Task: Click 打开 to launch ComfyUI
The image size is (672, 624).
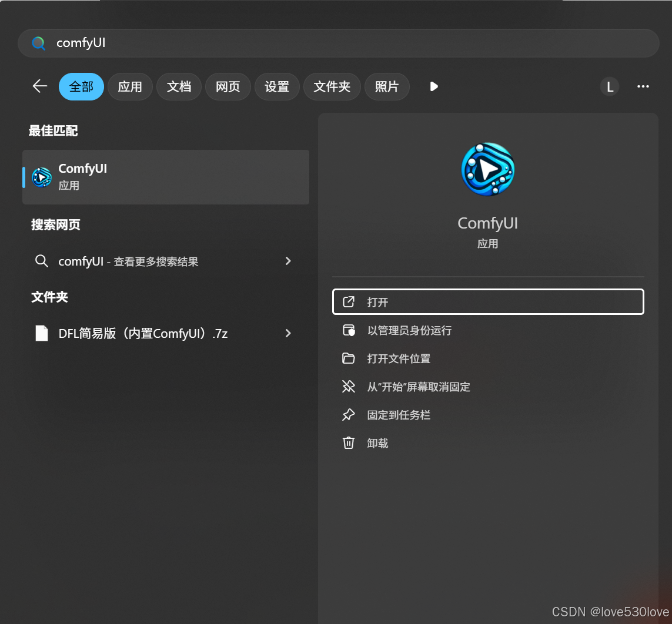Action: tap(488, 302)
